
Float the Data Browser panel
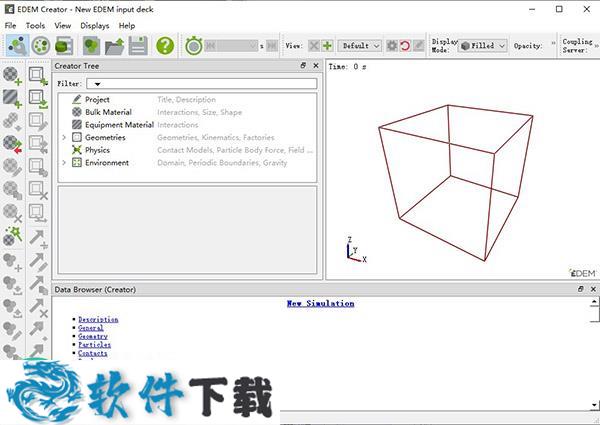point(580,289)
